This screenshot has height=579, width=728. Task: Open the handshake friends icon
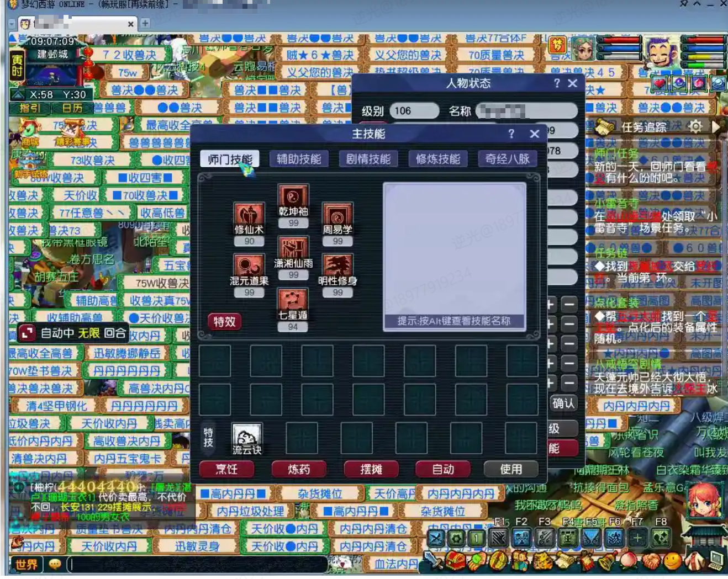[651, 562]
